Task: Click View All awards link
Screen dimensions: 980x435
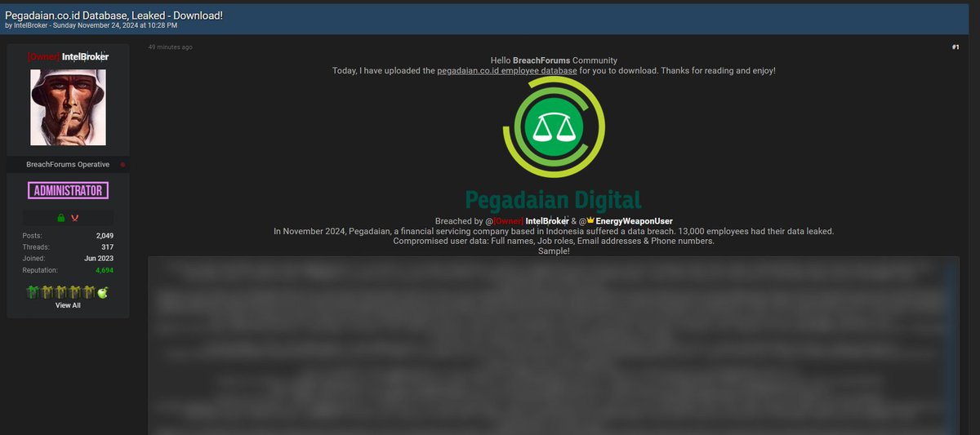Action: tap(69, 305)
